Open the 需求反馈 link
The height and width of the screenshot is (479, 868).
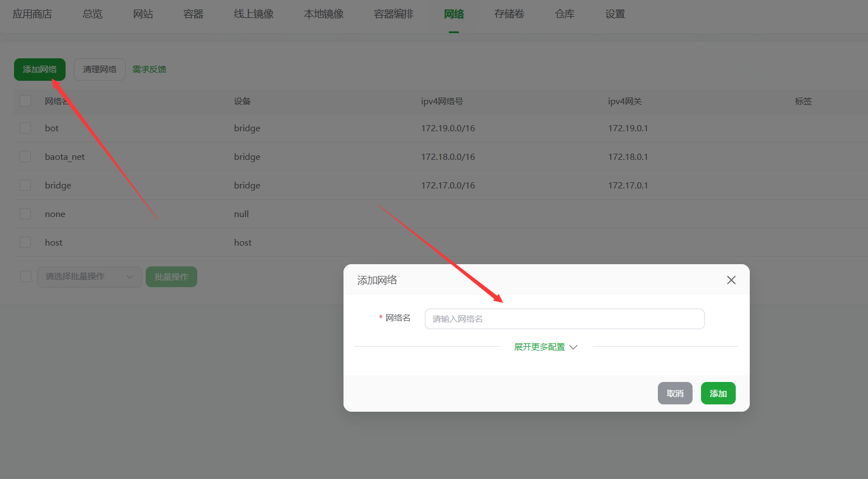click(x=149, y=70)
